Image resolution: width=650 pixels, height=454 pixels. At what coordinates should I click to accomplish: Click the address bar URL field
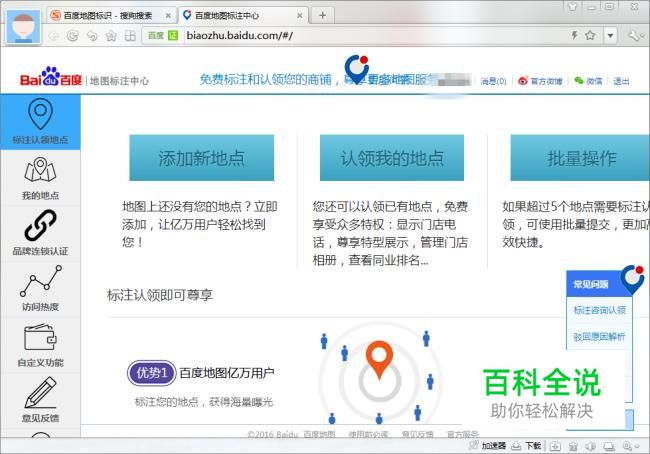[x=373, y=36]
